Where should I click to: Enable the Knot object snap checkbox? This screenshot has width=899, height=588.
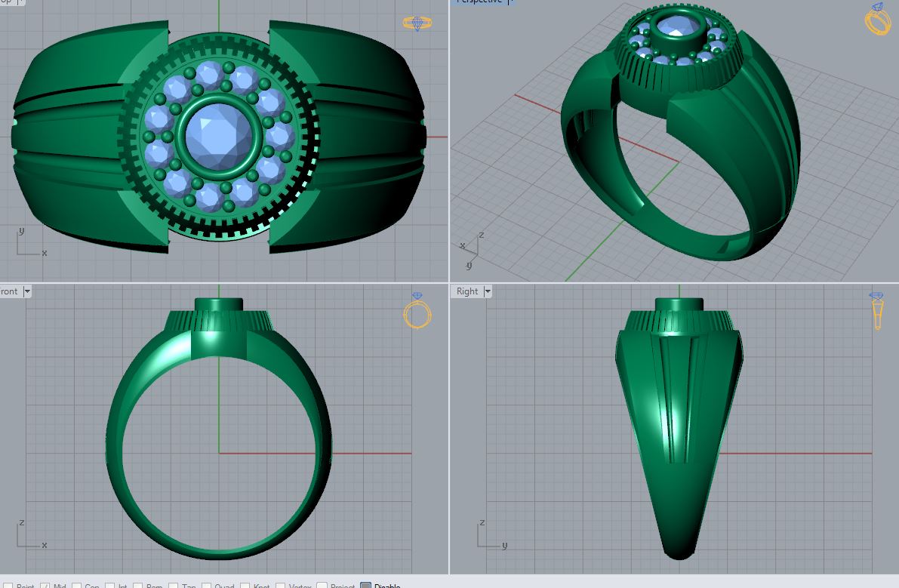tap(245, 586)
